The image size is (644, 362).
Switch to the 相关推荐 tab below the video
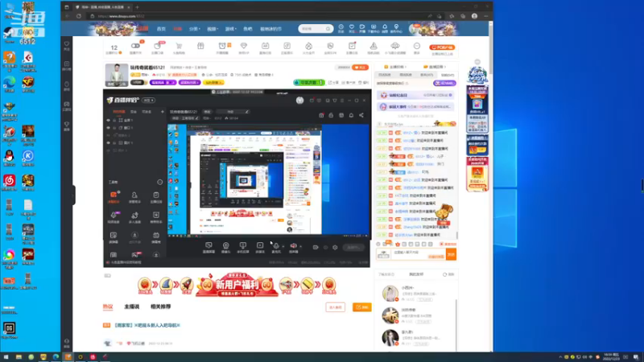(x=160, y=306)
